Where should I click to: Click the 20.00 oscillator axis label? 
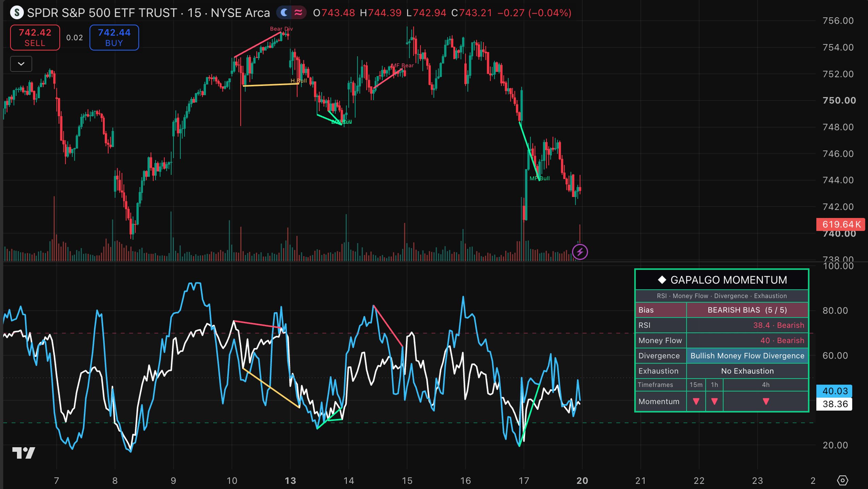coord(835,445)
